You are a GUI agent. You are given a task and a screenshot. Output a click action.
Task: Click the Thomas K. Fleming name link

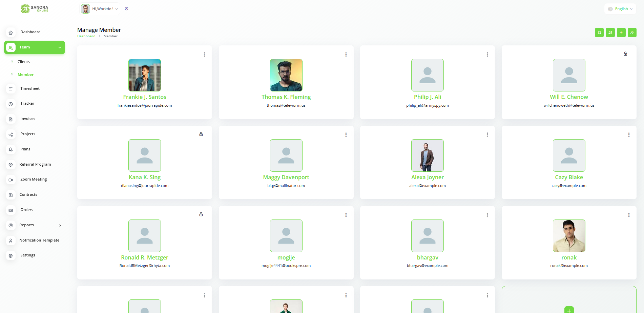click(286, 97)
